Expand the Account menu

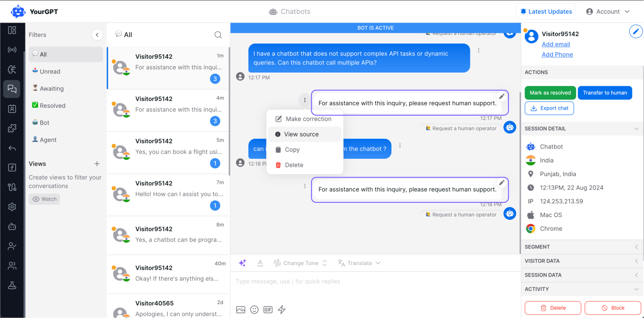(x=608, y=12)
